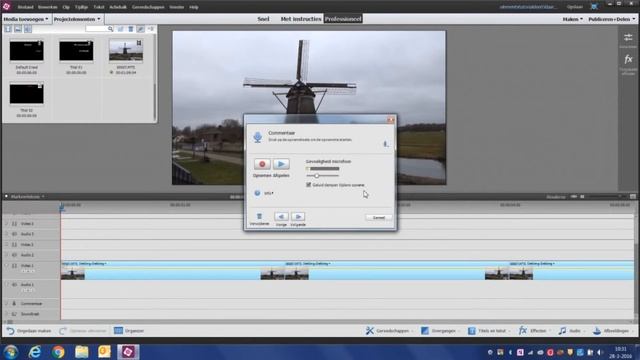Open the Bestand menu
Image resolution: width=640 pixels, height=360 pixels.
25,7
